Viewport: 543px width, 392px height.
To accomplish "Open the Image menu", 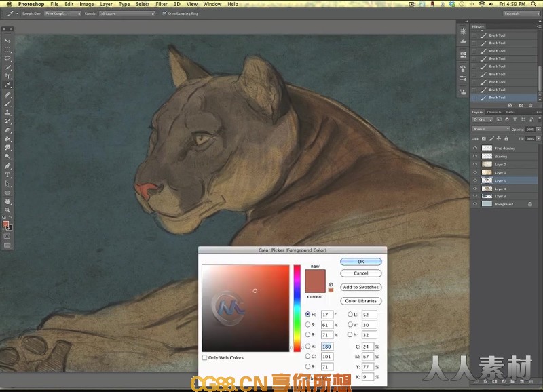I will coord(87,4).
